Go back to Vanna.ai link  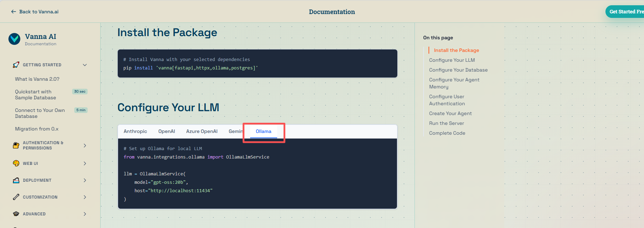coord(35,12)
